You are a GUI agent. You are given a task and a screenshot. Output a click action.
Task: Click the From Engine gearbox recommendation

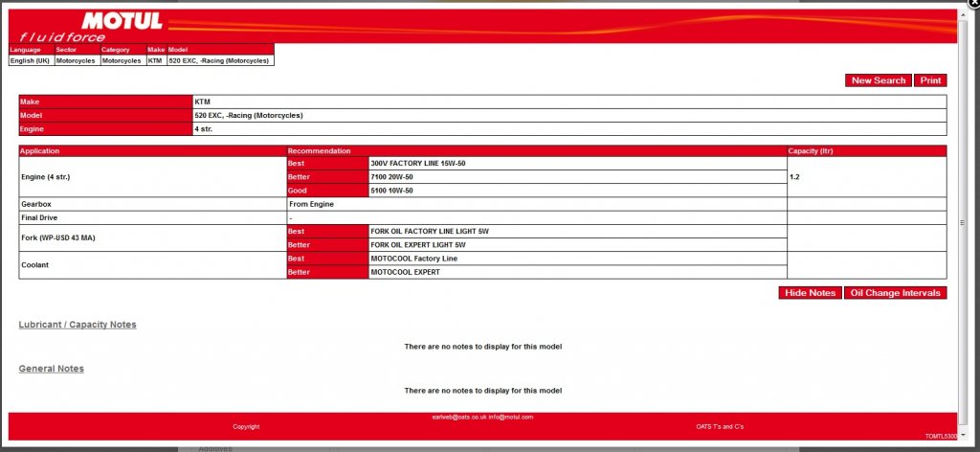311,204
